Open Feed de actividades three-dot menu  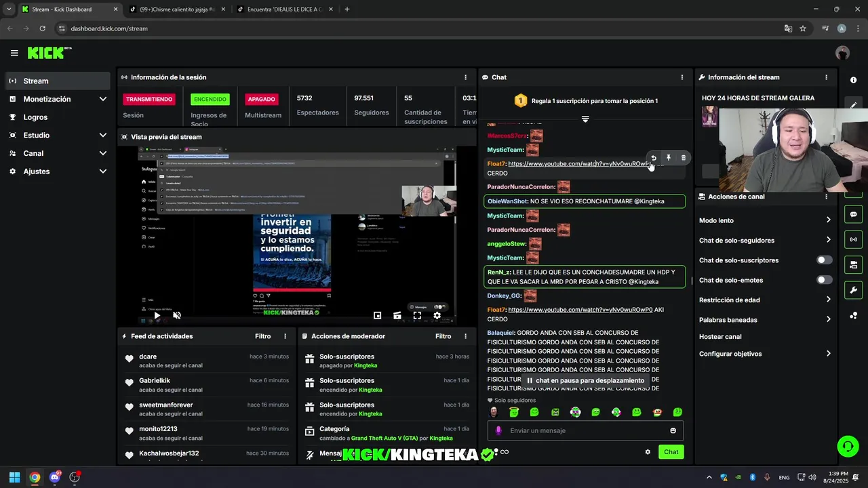285,336
